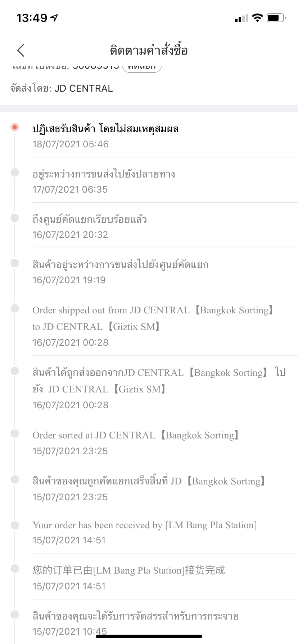Tap the red active status dot
The width and height of the screenshot is (298, 644).
(x=15, y=127)
